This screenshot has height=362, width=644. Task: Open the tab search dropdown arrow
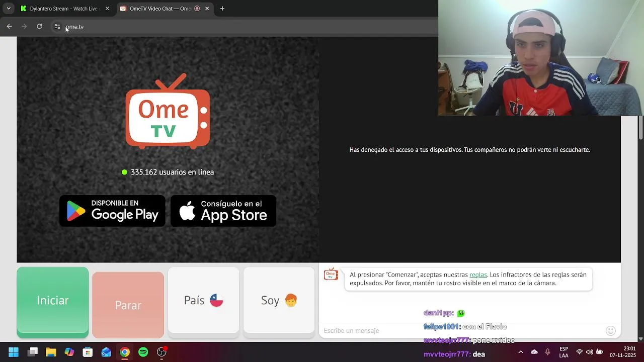(9, 9)
